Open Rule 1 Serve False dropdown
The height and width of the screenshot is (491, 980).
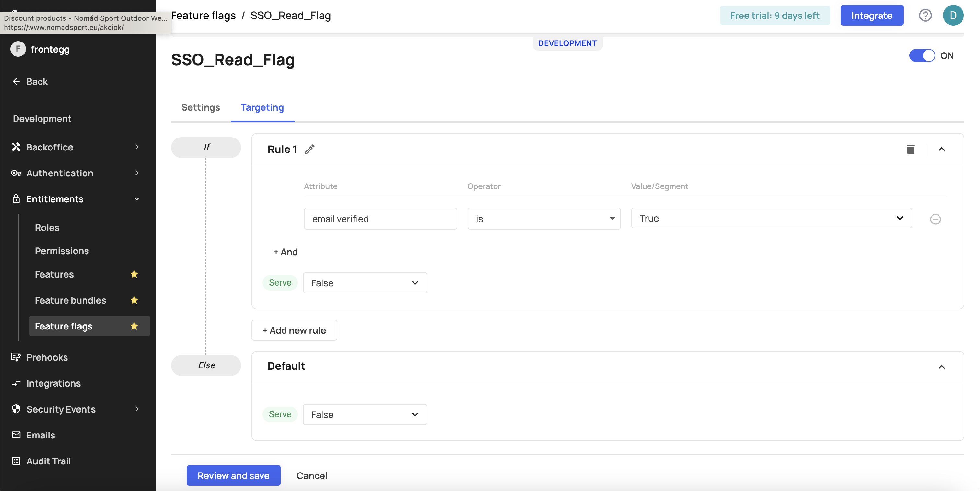click(365, 283)
